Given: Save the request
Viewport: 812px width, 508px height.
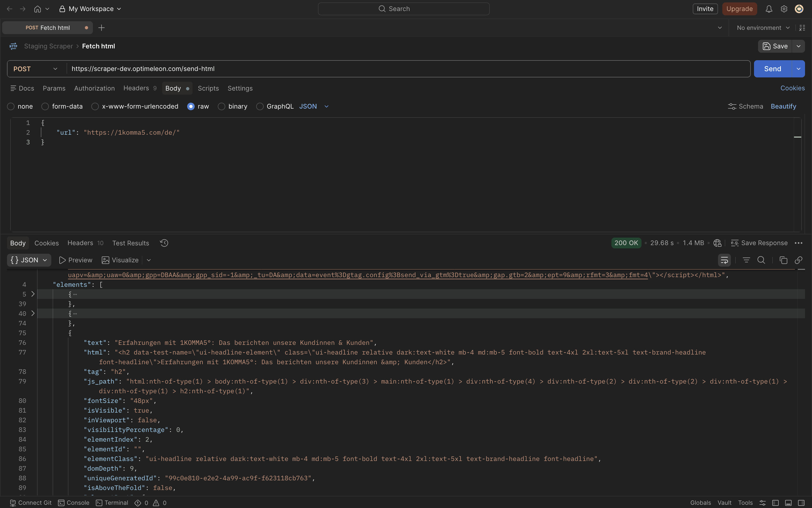Looking at the screenshot, I should (x=775, y=46).
